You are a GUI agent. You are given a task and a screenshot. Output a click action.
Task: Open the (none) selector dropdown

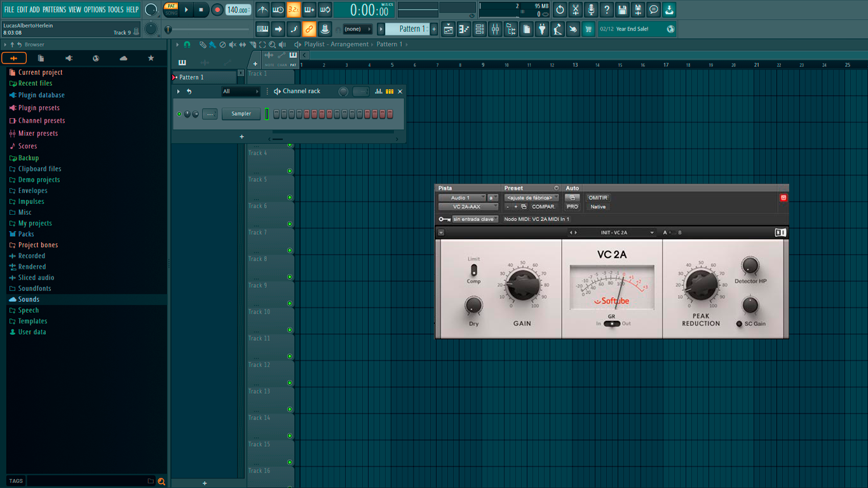pyautogui.click(x=358, y=29)
